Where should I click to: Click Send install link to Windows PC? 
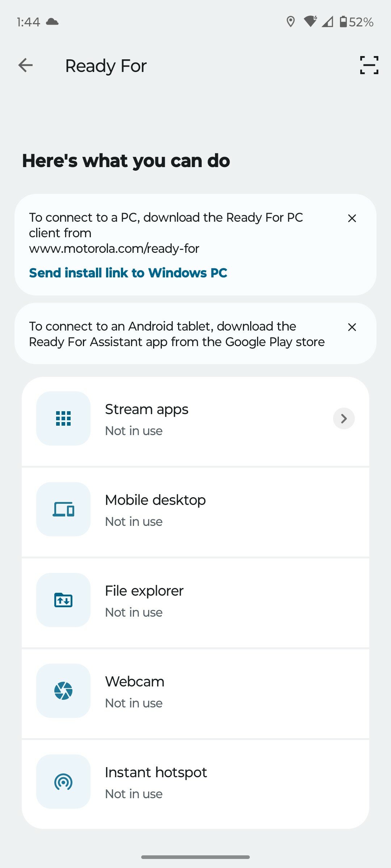point(128,273)
